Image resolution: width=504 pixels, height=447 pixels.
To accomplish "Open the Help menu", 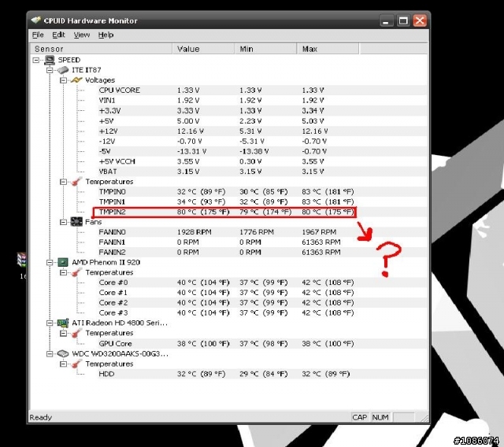I will click(106, 35).
